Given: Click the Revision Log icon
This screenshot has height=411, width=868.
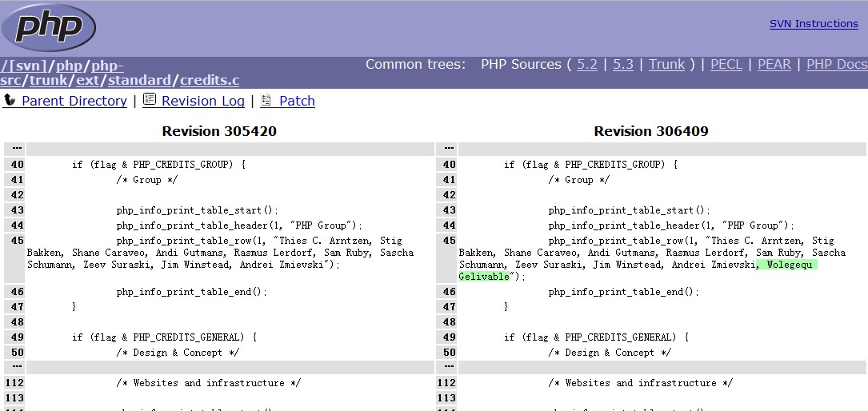Looking at the screenshot, I should coord(150,100).
